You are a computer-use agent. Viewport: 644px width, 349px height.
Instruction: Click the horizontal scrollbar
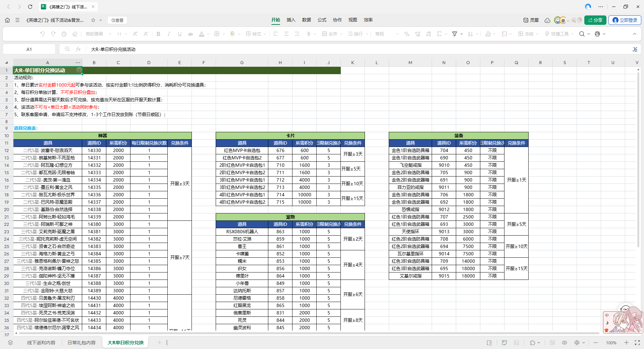[309, 333]
